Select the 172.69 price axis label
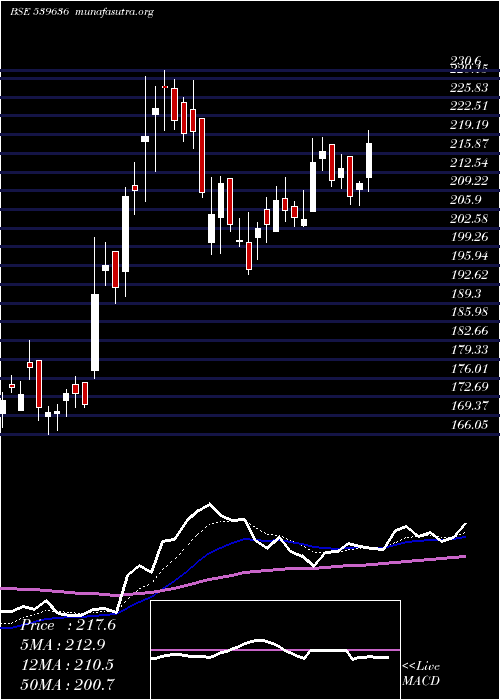The height and width of the screenshot is (700, 500). point(469,387)
